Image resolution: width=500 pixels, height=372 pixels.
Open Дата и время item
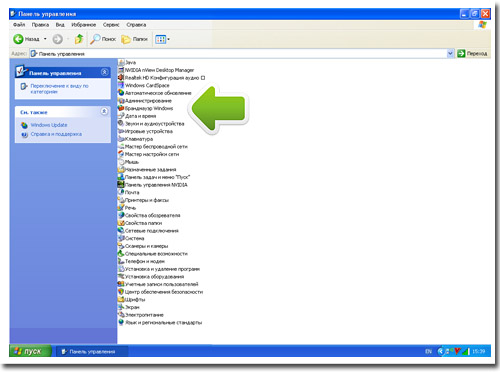click(137, 116)
